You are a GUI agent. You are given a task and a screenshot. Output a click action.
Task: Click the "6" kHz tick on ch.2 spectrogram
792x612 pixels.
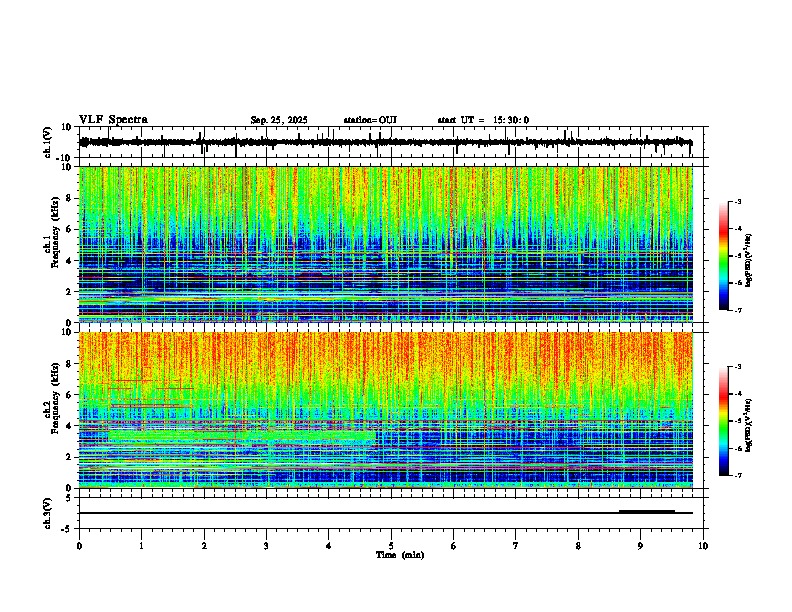pyautogui.click(x=69, y=394)
